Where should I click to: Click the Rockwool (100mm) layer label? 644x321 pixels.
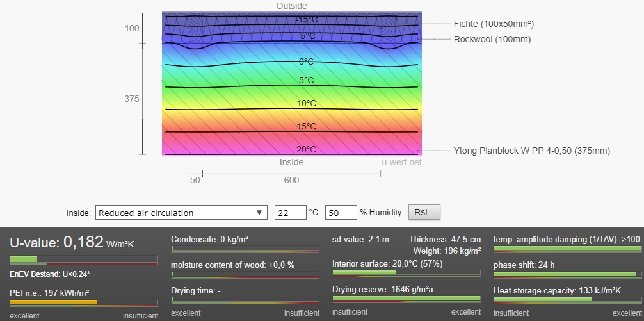tap(492, 40)
